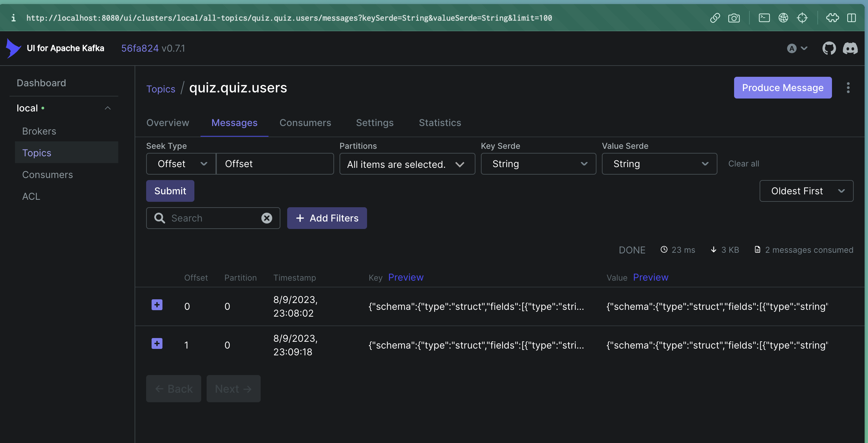Switch to the Statistics tab
This screenshot has height=443, width=868.
point(439,123)
